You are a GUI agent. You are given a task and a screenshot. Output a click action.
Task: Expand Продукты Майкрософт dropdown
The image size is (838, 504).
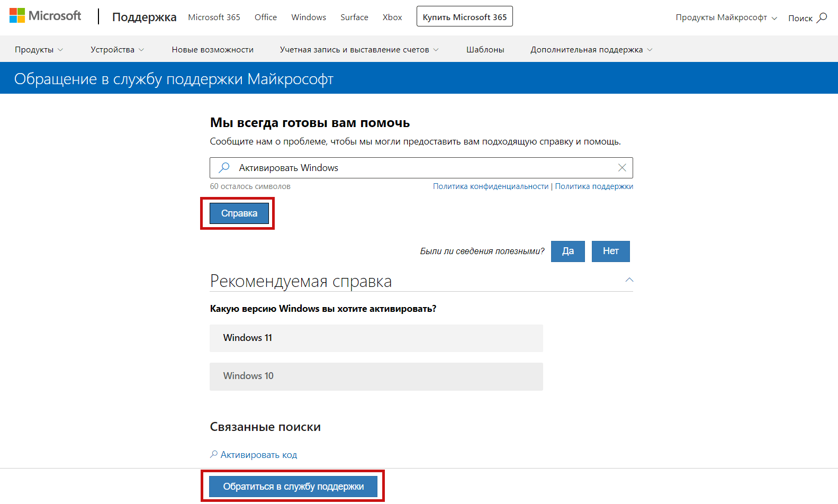click(726, 17)
